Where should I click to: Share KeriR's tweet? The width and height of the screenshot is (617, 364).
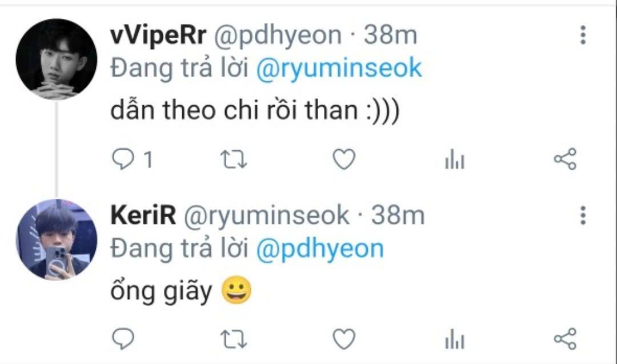point(565,339)
